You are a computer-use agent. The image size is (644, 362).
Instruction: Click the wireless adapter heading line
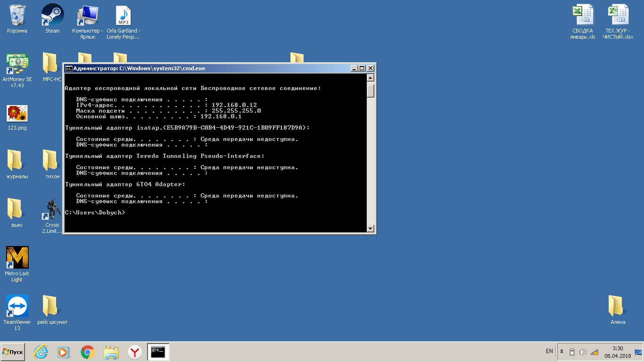pos(193,88)
